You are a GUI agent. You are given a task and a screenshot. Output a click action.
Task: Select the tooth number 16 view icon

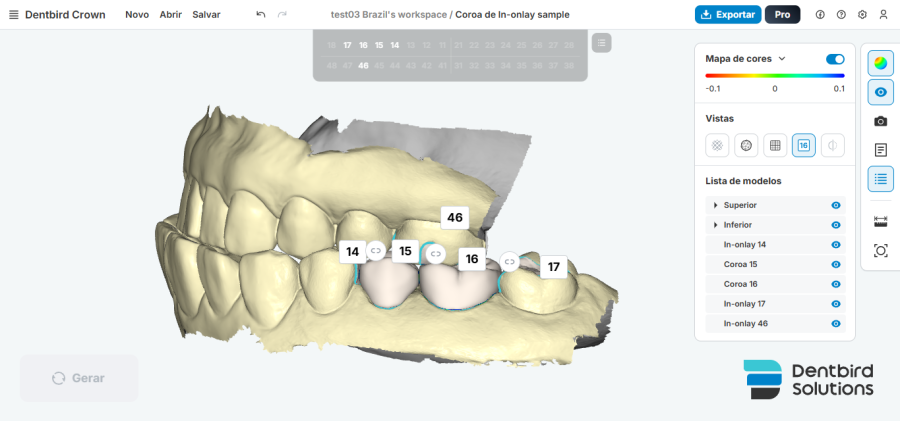(x=804, y=145)
